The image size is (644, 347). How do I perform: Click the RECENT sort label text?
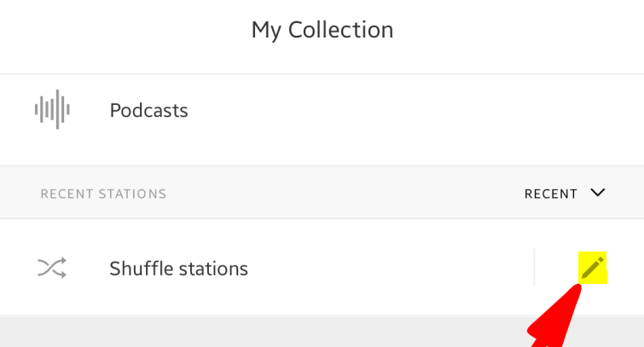pos(551,194)
